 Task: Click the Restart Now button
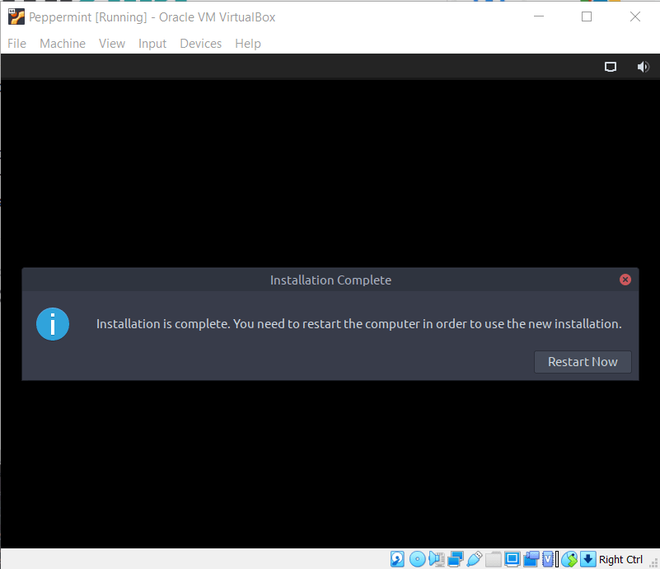pyautogui.click(x=583, y=362)
